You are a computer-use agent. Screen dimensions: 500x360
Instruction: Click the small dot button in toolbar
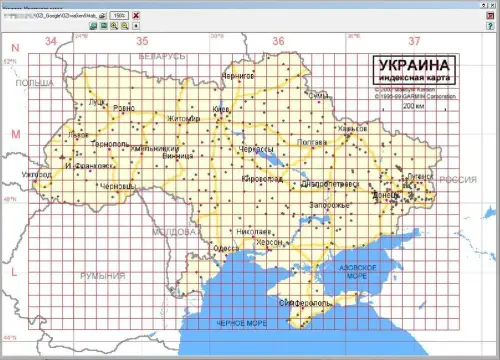coord(136,26)
